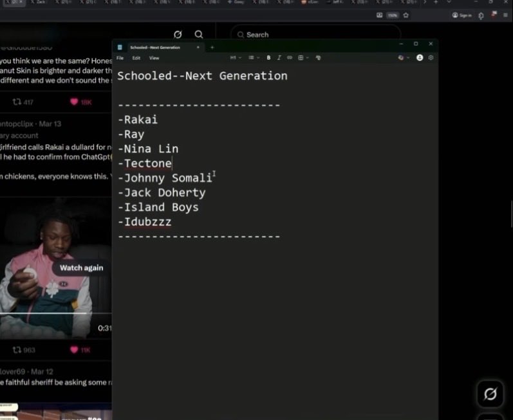Viewport: 513px width, 420px height.
Task: Click the -Johnny Somali line
Action: (x=165, y=178)
